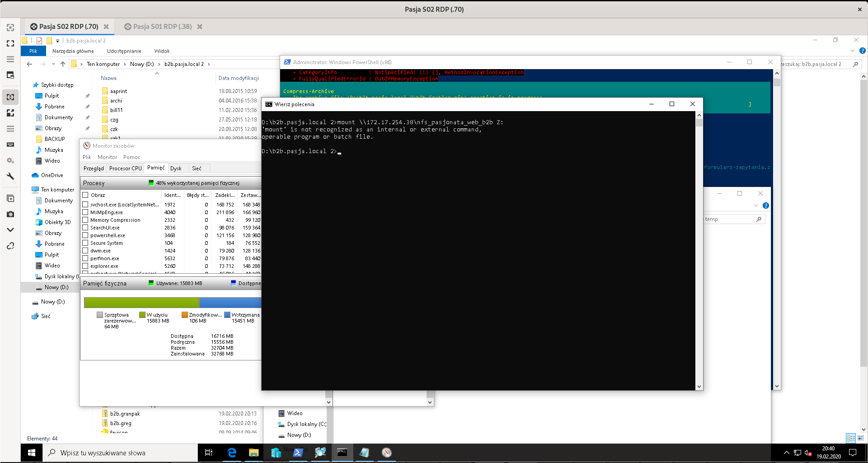Check the Memory Compression process checkbox
This screenshot has width=868, height=463.
coord(85,220)
